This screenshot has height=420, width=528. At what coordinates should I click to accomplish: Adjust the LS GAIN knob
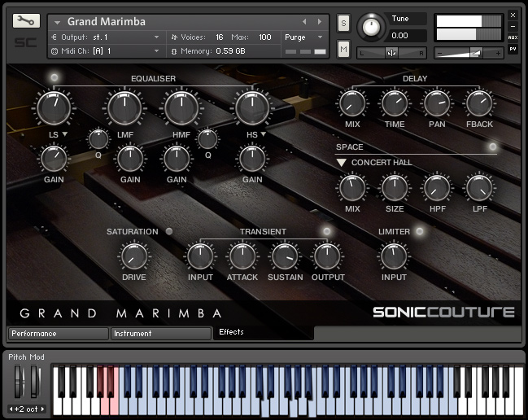click(x=54, y=159)
